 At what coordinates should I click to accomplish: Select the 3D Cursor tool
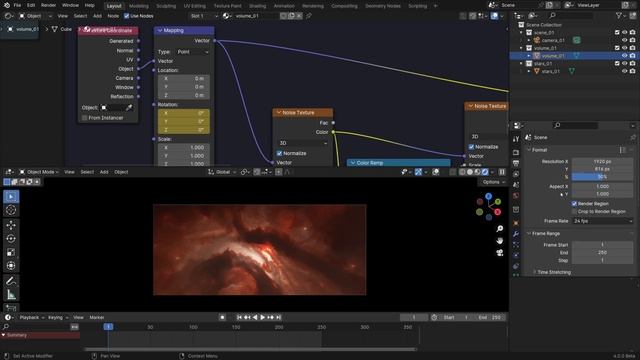[x=11, y=210]
